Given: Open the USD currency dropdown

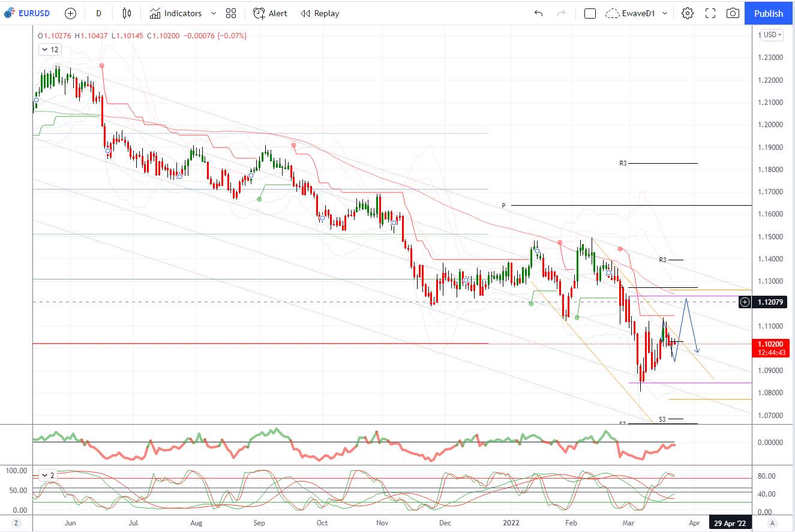Looking at the screenshot, I should [772, 35].
